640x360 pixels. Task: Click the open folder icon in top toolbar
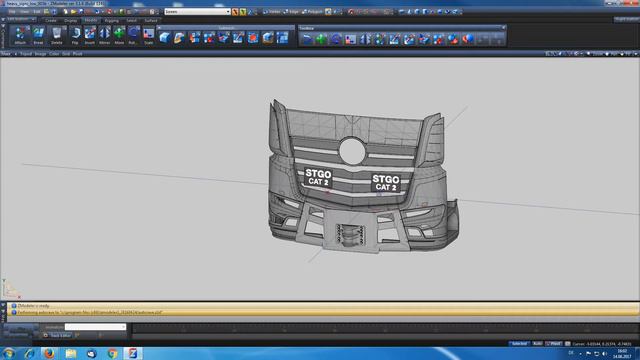(x=73, y=12)
